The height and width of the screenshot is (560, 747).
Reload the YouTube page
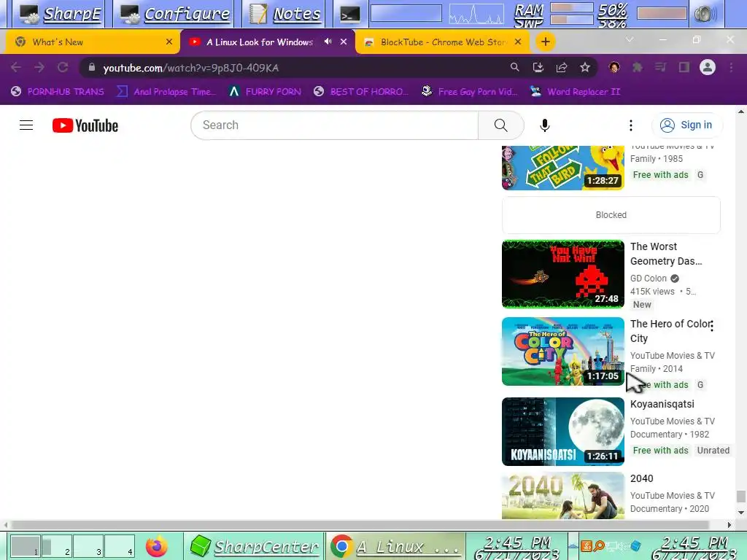(x=63, y=68)
